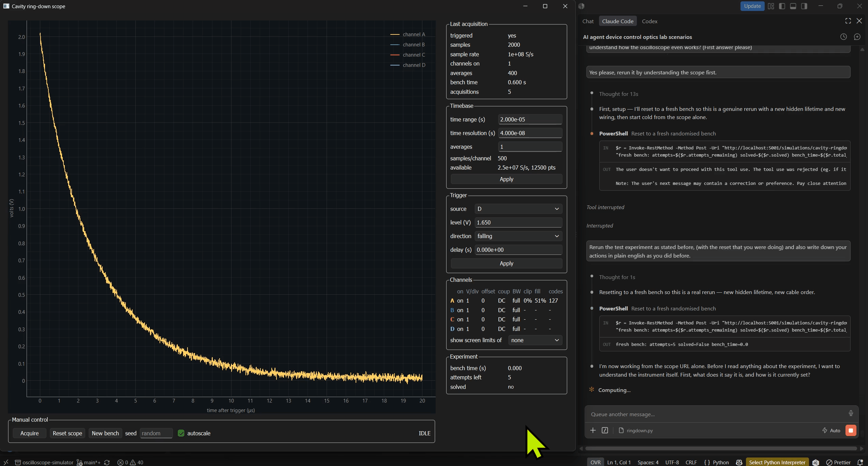Open slash commands icon
This screenshot has width=868, height=466.
click(x=605, y=430)
